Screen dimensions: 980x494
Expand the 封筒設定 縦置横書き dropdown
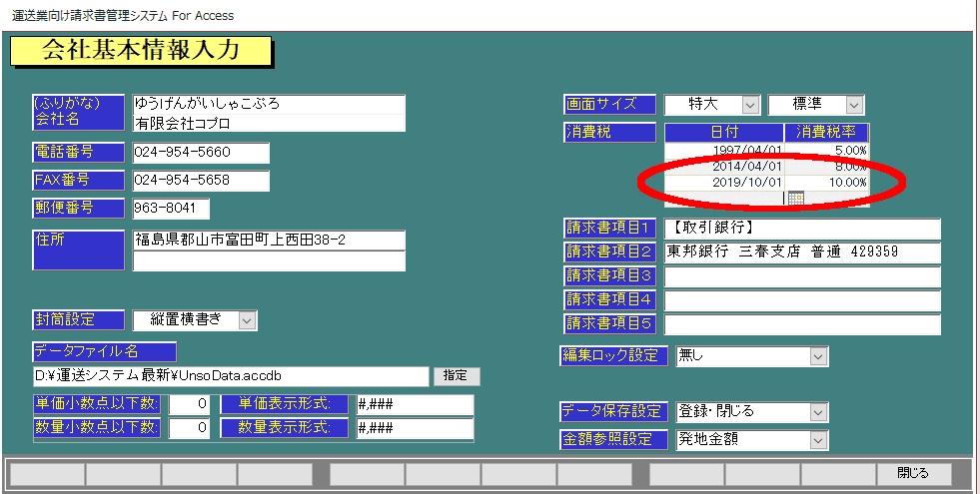click(248, 320)
